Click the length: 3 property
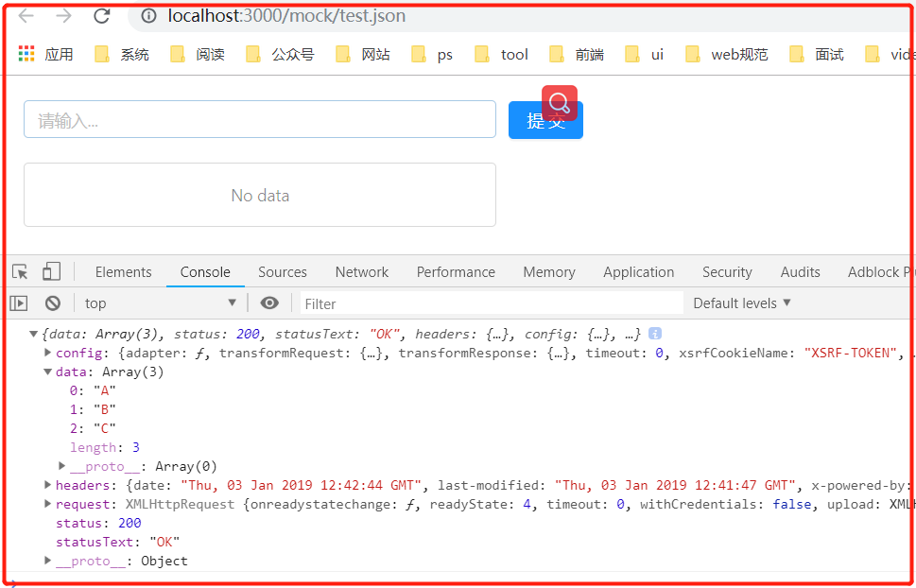916x588 pixels. coord(105,447)
